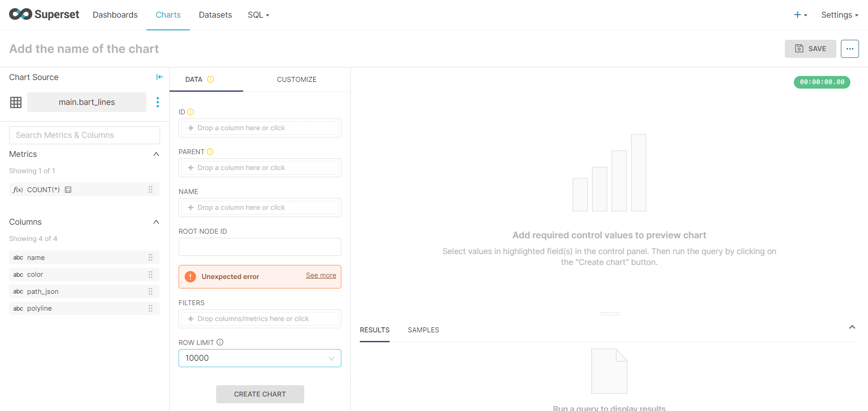The image size is (868, 411).
Task: Click the Superset logo
Action: pyautogui.click(x=44, y=14)
